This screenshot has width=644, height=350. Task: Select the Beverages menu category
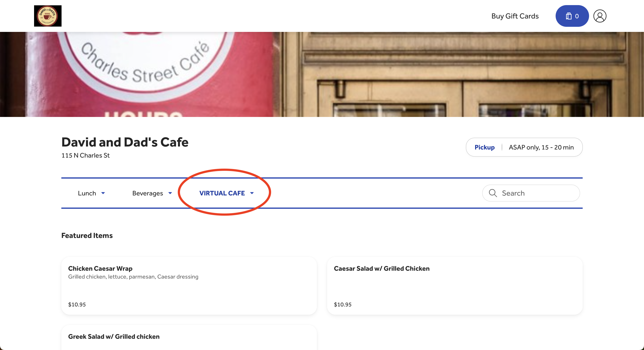pos(148,193)
